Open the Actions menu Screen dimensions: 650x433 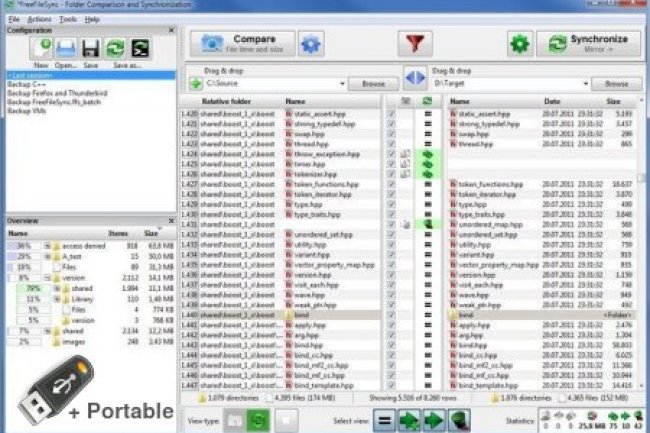[39, 19]
